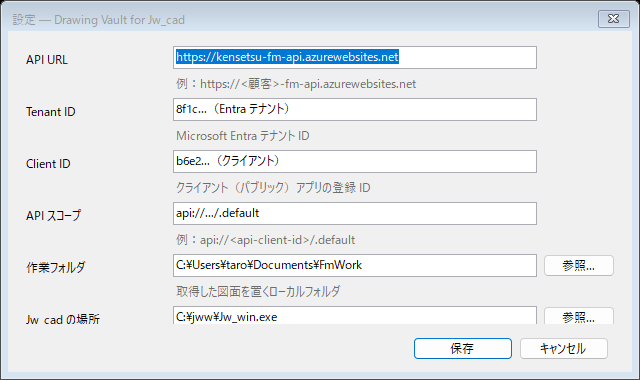This screenshot has height=380, width=640.
Task: Click hint "例：api://<api-client-id>/.default"
Action: click(266, 240)
